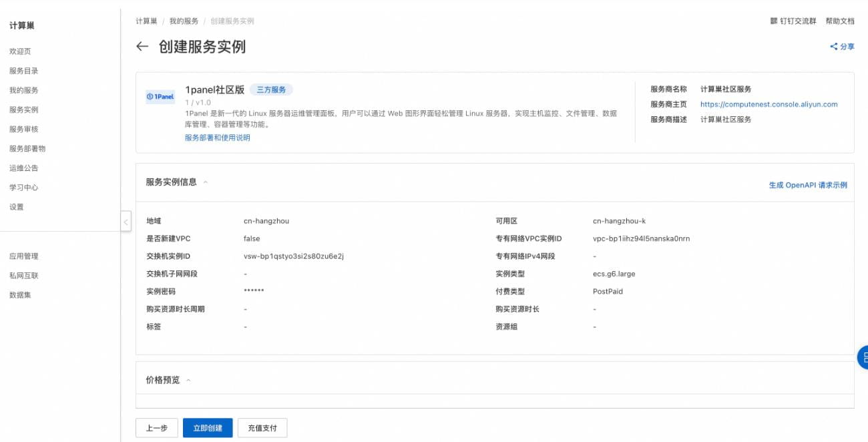
Task: Collapse the left sidebar with the arrow handle
Action: 126,221
